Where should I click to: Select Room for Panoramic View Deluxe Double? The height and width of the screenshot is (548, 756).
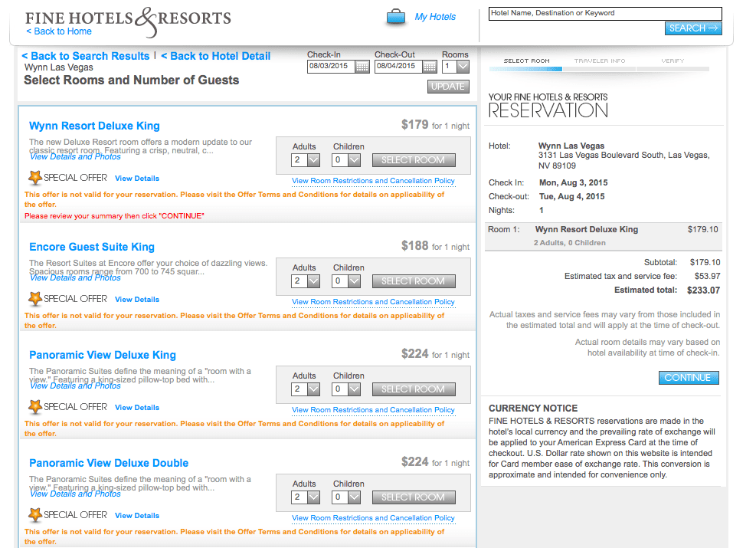[414, 497]
